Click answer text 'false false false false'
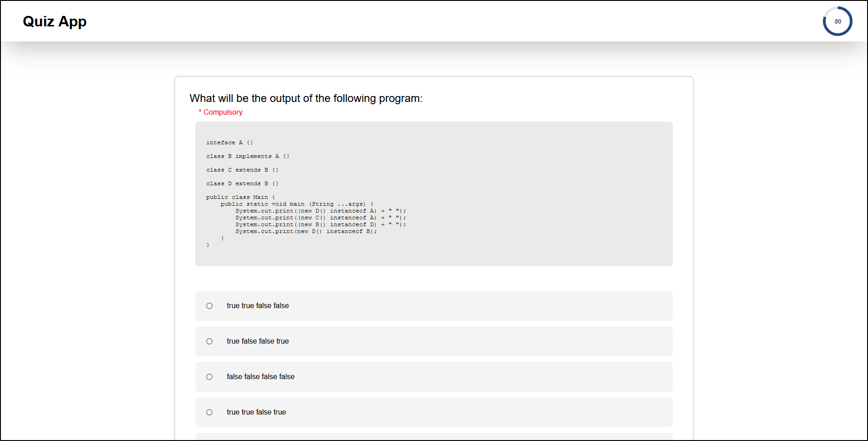This screenshot has height=441, width=868. [260, 377]
